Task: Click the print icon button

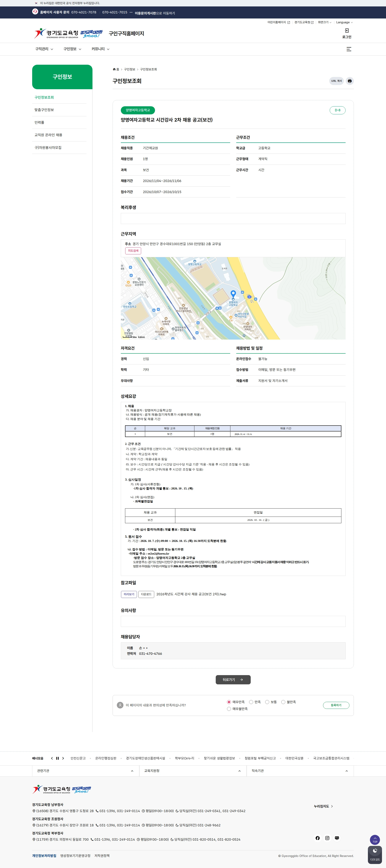Action: (350, 81)
